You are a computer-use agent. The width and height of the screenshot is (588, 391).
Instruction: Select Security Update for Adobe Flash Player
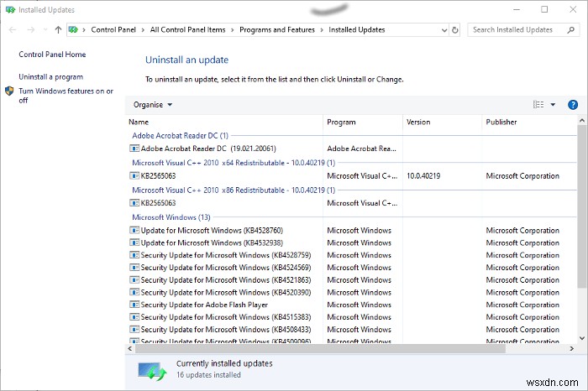pos(204,305)
